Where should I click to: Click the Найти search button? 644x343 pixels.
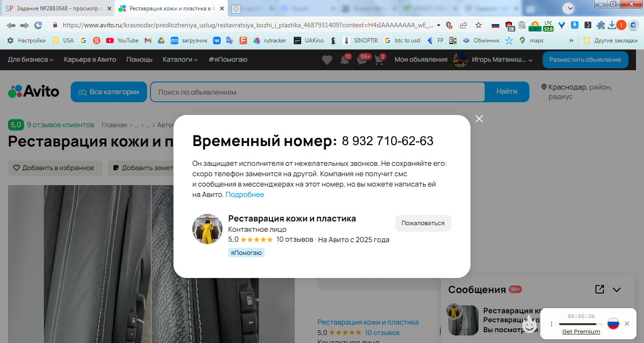[507, 92]
